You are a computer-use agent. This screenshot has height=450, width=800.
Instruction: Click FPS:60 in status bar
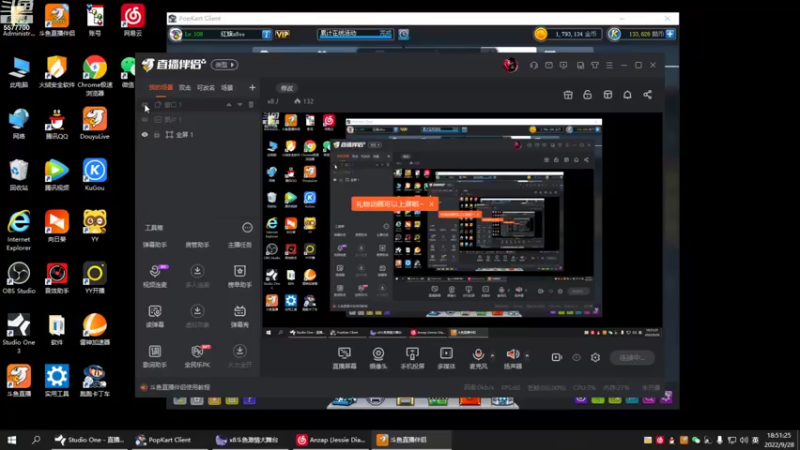(510, 388)
